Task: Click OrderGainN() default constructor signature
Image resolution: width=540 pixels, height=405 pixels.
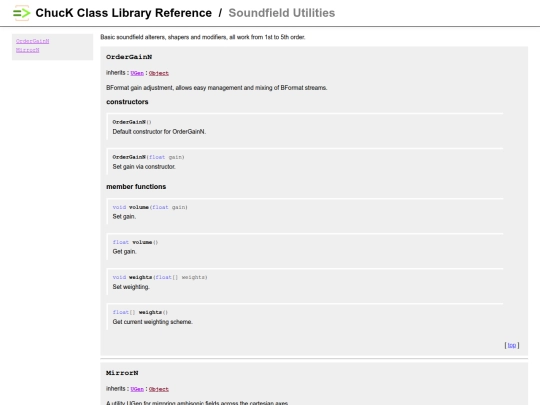Action: click(132, 122)
